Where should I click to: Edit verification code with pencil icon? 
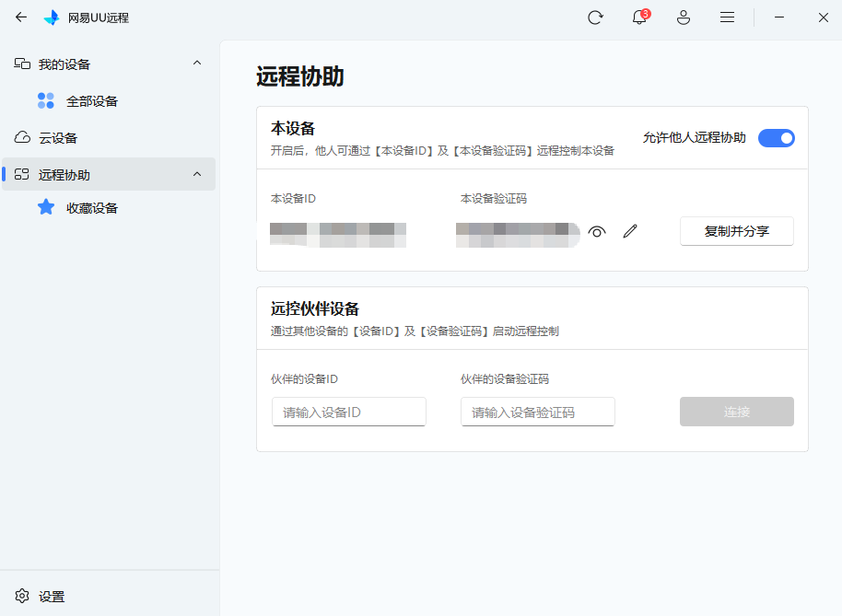[x=630, y=231]
